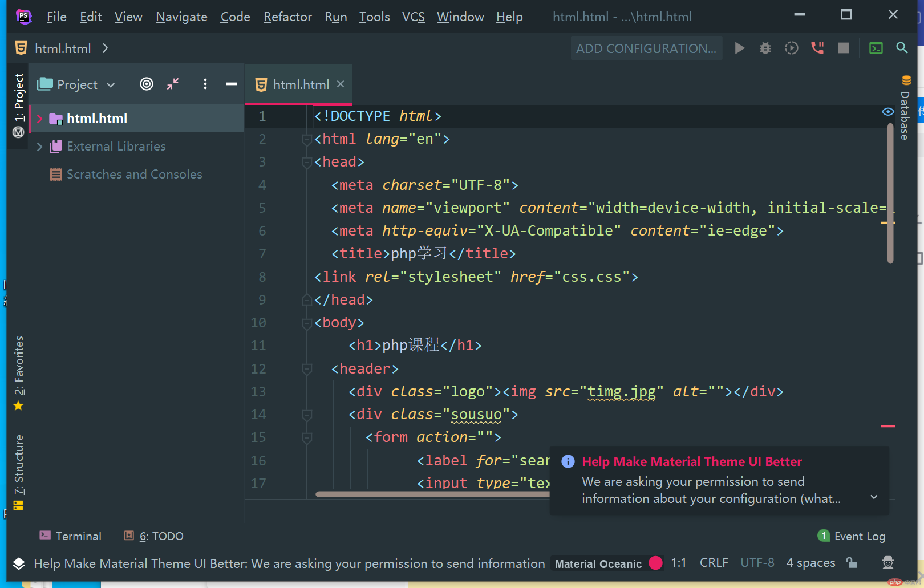
Task: Fold the sousuo div on line 14
Action: click(x=307, y=415)
